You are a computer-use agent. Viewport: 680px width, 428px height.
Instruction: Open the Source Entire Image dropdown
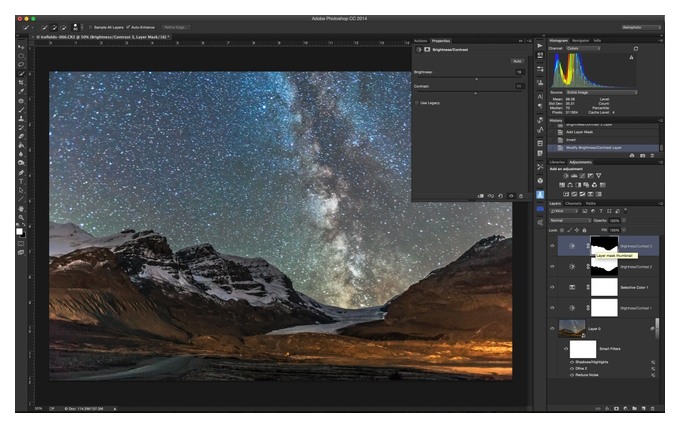pos(601,92)
